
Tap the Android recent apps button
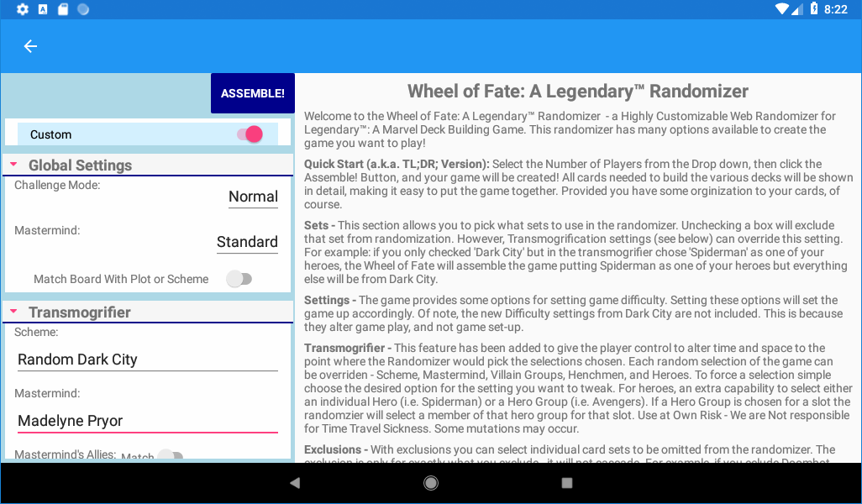click(567, 483)
